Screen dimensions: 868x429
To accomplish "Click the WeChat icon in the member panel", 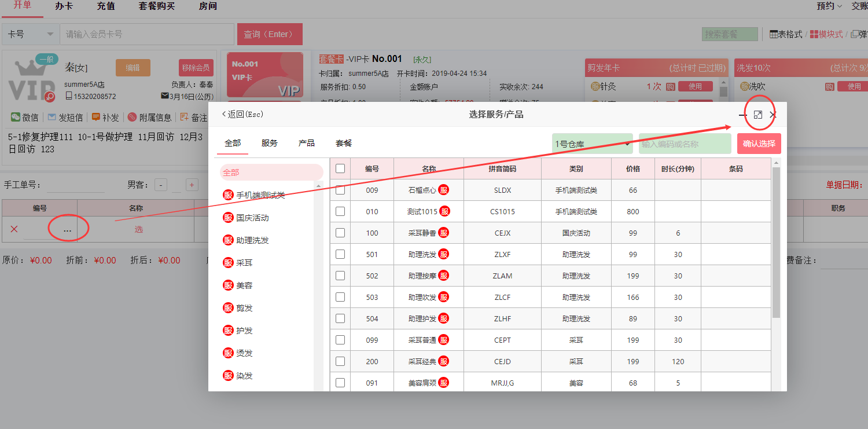I will click(x=16, y=117).
